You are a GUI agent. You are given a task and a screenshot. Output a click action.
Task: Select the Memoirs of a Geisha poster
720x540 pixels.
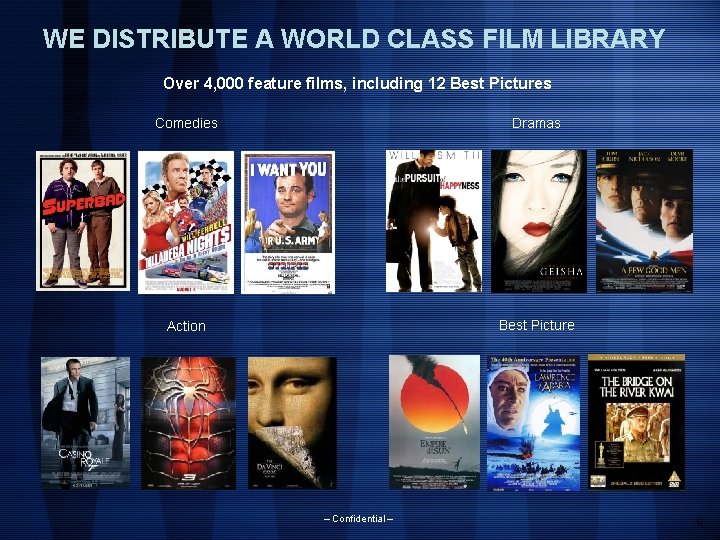coord(539,221)
